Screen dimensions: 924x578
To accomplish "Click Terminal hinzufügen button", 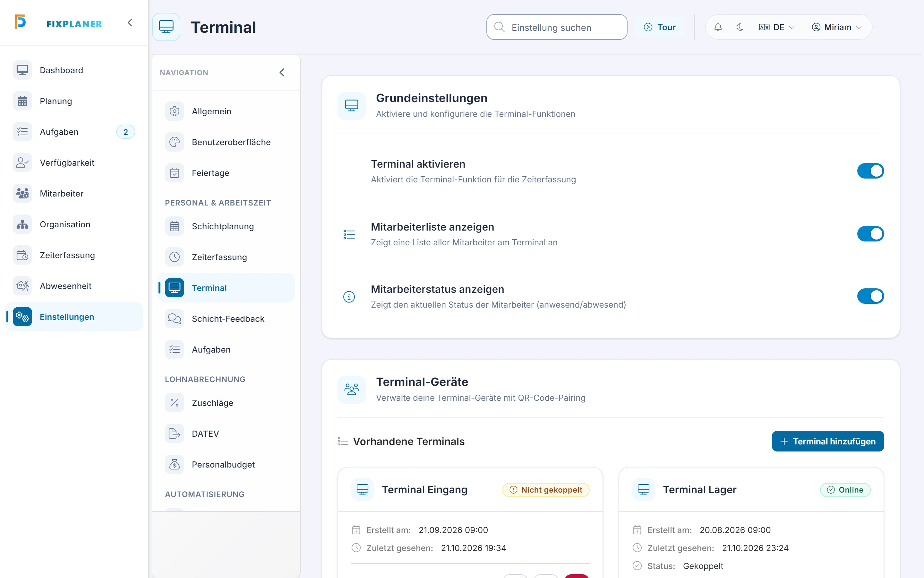I will tap(828, 441).
